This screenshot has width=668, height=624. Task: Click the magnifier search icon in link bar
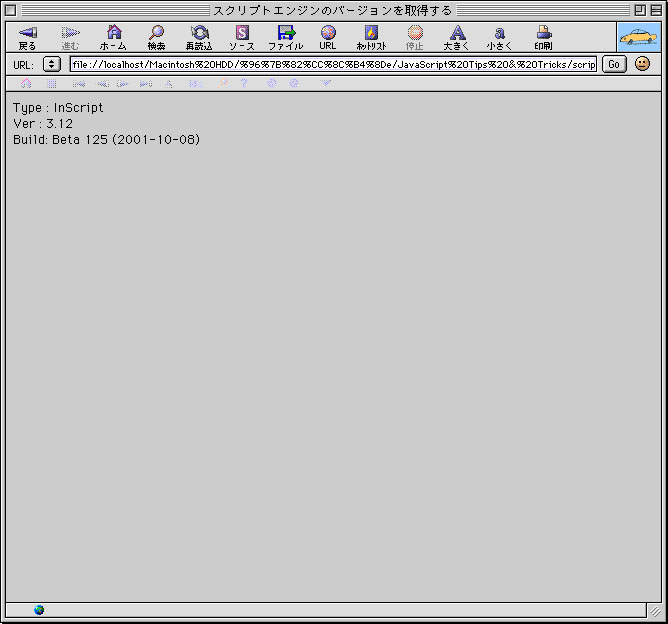[x=223, y=83]
